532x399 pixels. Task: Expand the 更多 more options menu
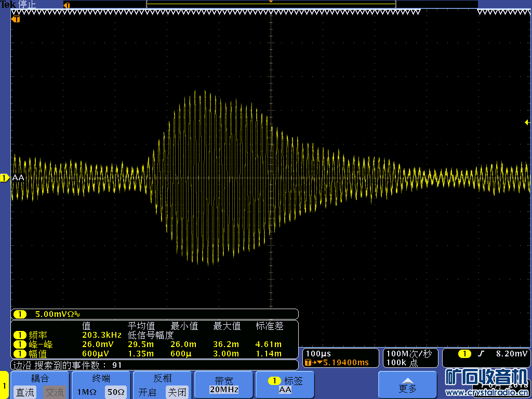pyautogui.click(x=407, y=385)
